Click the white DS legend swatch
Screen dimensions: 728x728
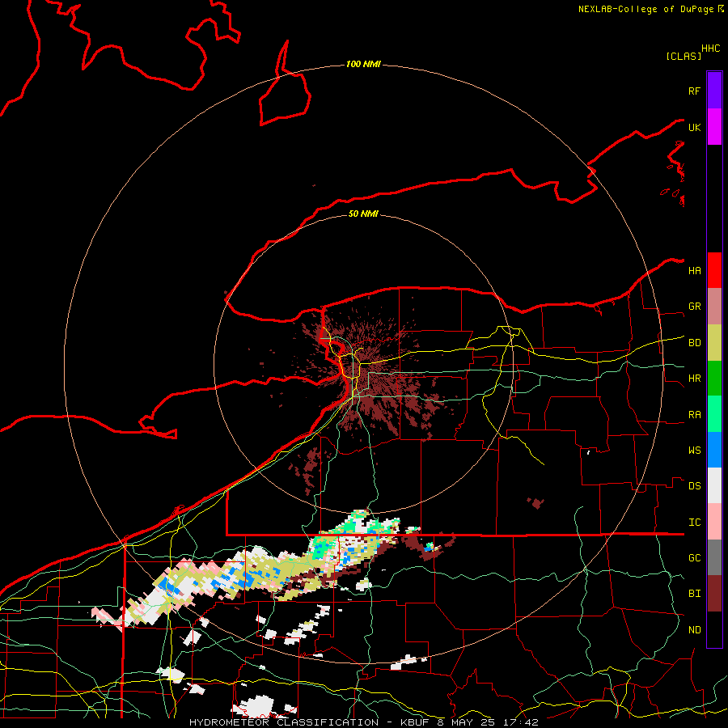pos(714,485)
